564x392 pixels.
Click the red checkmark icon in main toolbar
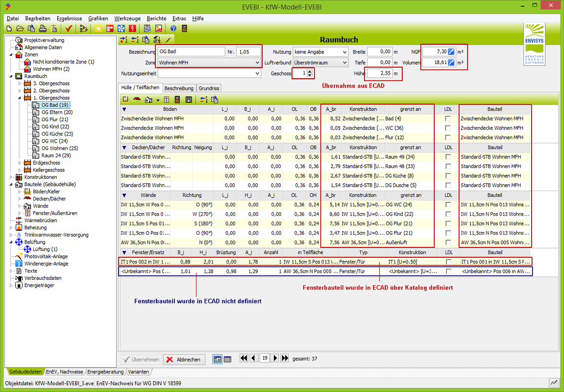[x=69, y=28]
